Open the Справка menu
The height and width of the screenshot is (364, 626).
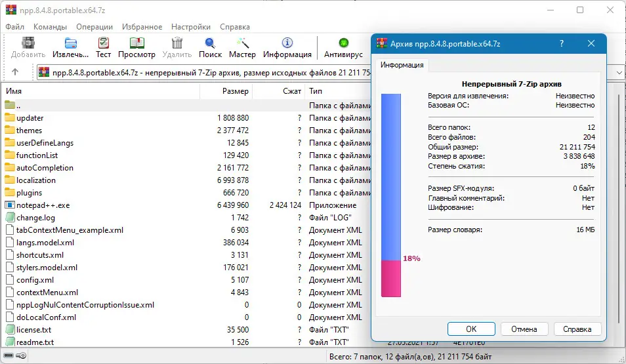point(235,27)
